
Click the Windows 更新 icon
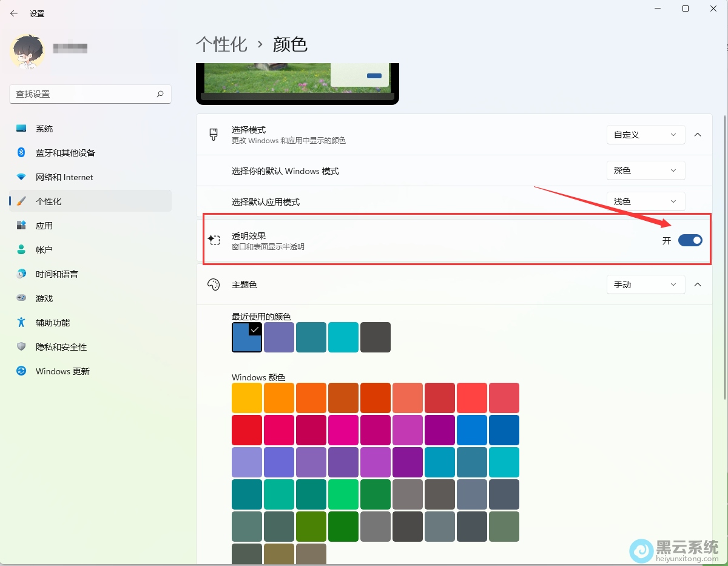[21, 371]
